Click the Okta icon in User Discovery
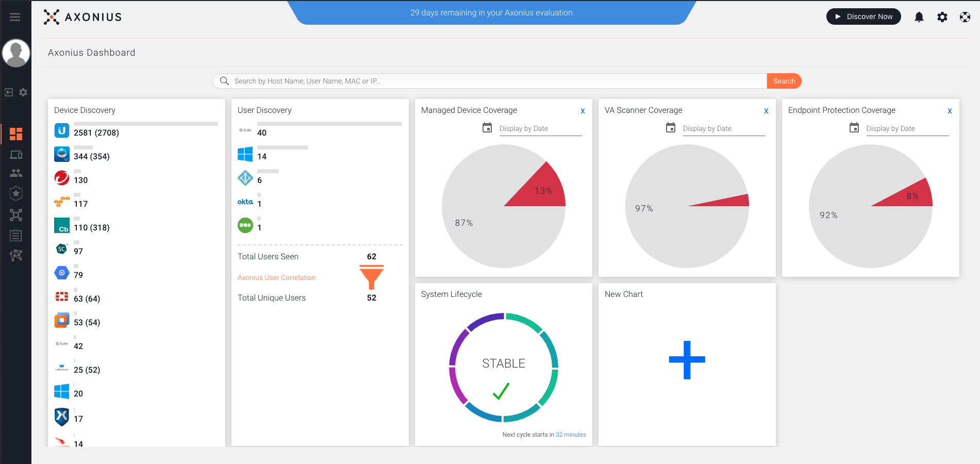Screen dimensions: 980x464 coord(245,202)
